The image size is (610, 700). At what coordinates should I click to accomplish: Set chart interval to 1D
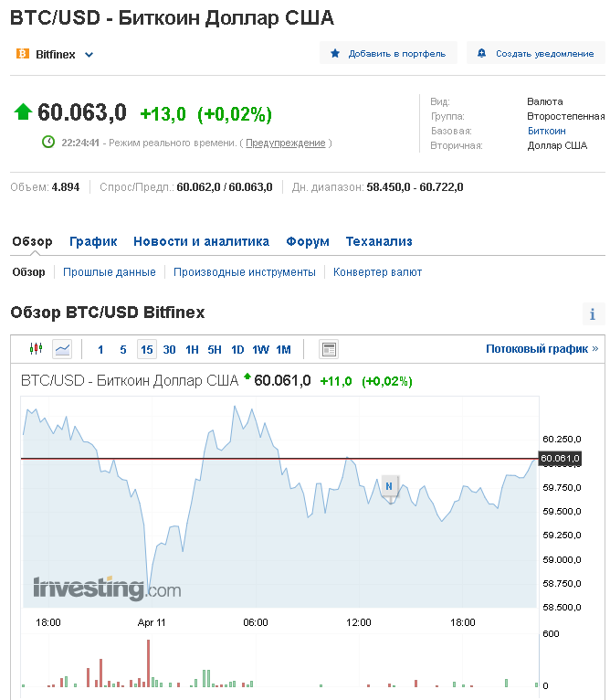coord(237,350)
